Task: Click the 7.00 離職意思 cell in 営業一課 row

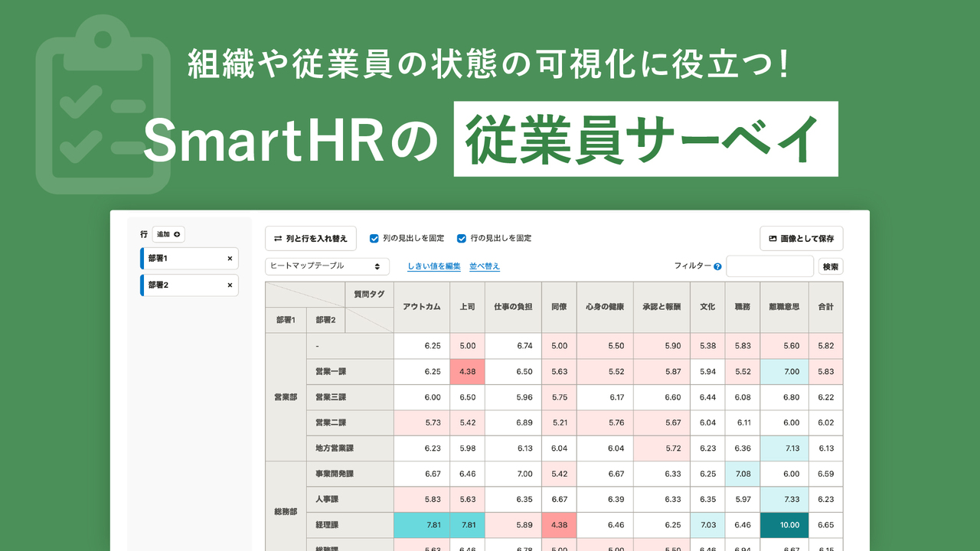Action: click(784, 372)
